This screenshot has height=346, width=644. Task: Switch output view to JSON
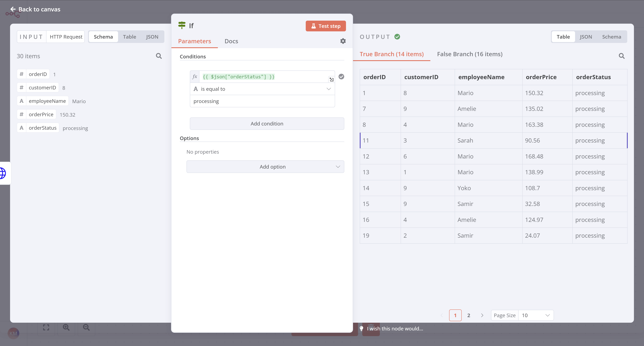pyautogui.click(x=586, y=37)
